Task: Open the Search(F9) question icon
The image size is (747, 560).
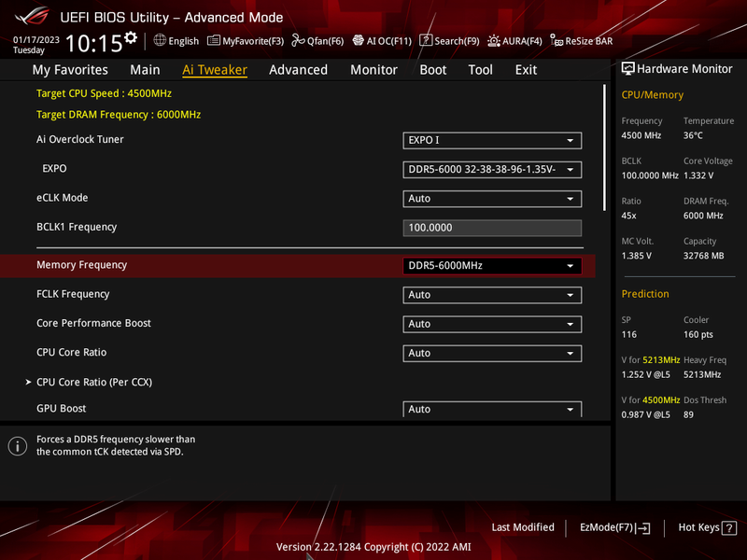Action: [426, 40]
